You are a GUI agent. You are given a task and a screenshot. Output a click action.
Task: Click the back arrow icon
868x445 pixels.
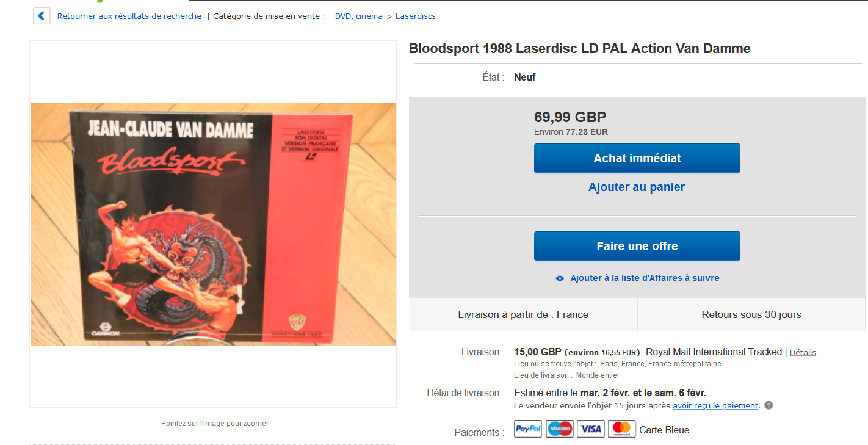click(42, 16)
